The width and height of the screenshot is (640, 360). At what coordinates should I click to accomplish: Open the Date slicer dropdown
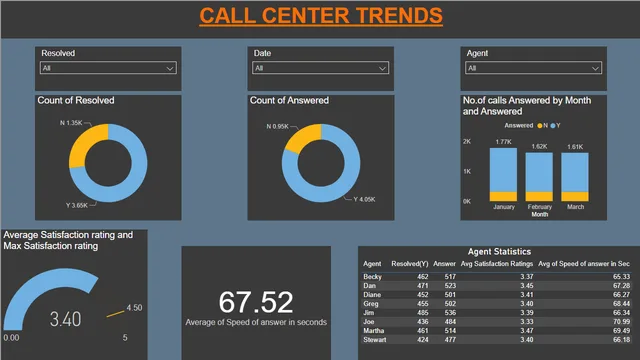(320, 68)
